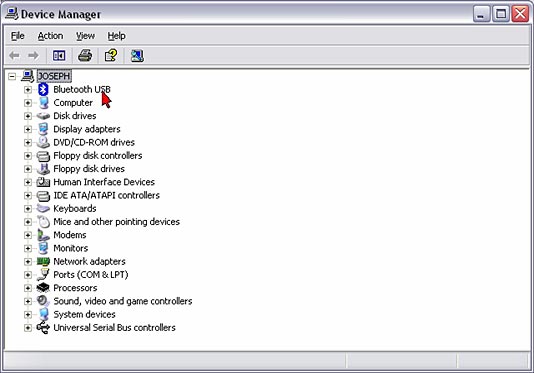Expand the Network adapters node
Screen dimensions: 534x373
point(28,262)
